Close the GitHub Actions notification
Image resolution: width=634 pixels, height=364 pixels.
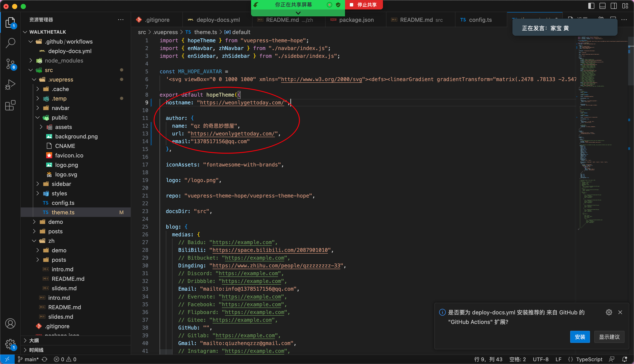(x=620, y=312)
